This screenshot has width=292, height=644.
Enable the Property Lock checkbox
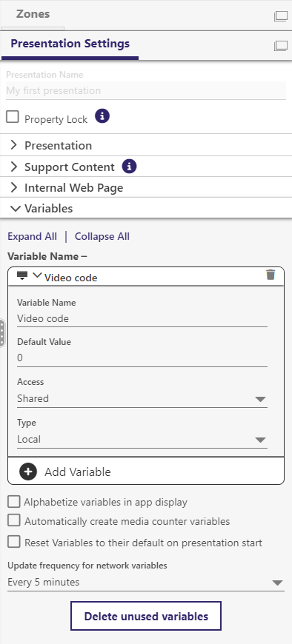[x=13, y=117]
